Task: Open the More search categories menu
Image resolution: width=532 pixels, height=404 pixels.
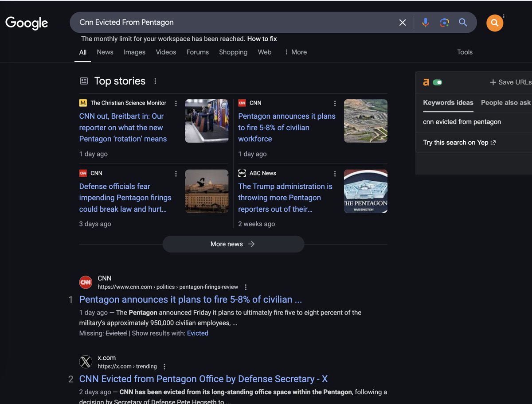Action: pos(295,52)
